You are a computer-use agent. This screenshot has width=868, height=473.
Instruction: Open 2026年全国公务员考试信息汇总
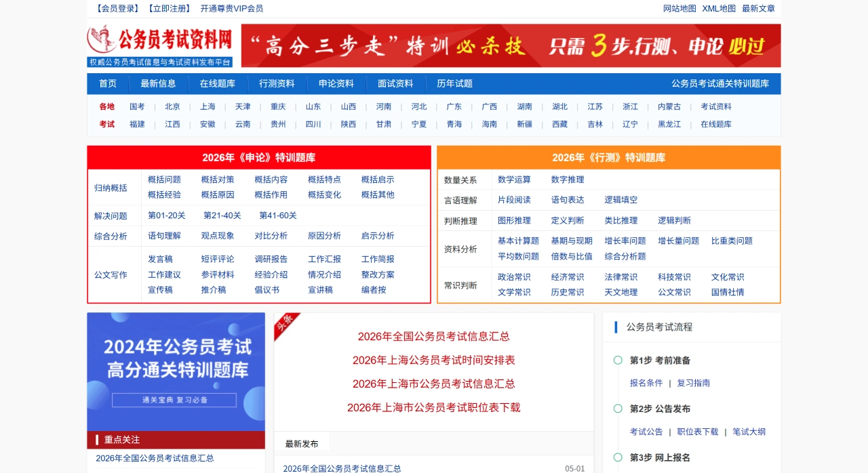point(433,336)
